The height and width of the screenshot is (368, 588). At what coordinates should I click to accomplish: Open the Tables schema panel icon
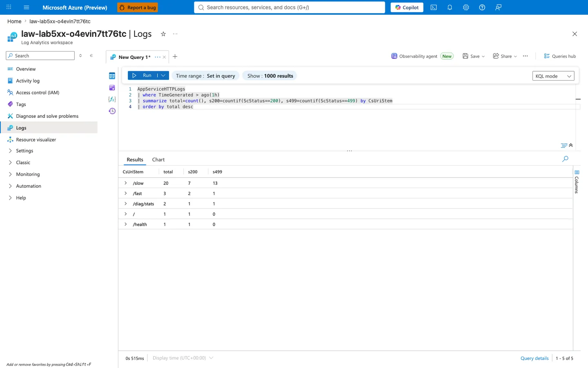[112, 76]
